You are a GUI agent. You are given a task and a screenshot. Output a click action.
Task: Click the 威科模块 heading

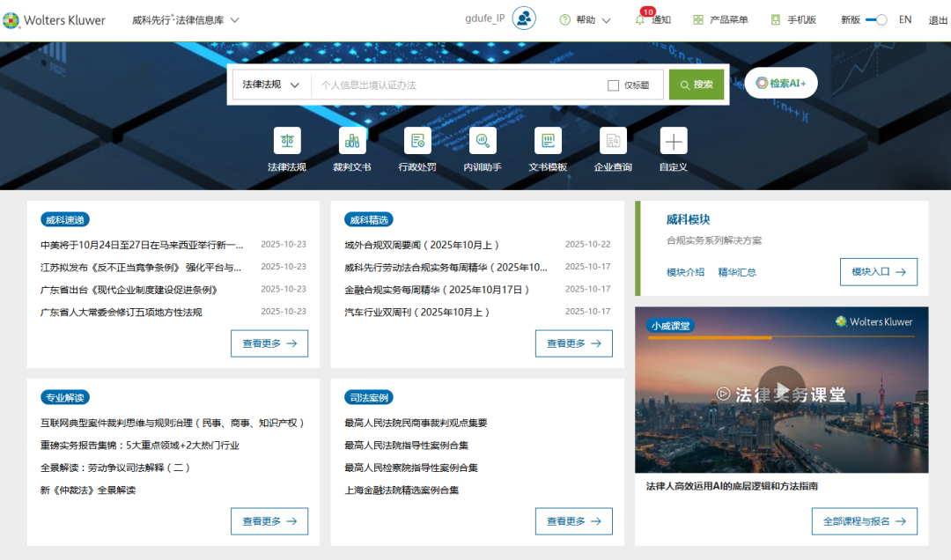point(688,219)
